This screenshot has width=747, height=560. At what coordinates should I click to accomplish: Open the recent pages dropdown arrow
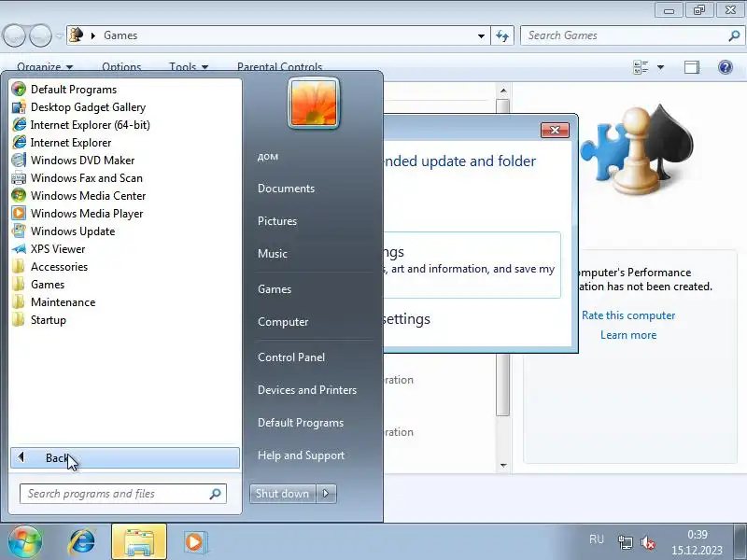60,35
